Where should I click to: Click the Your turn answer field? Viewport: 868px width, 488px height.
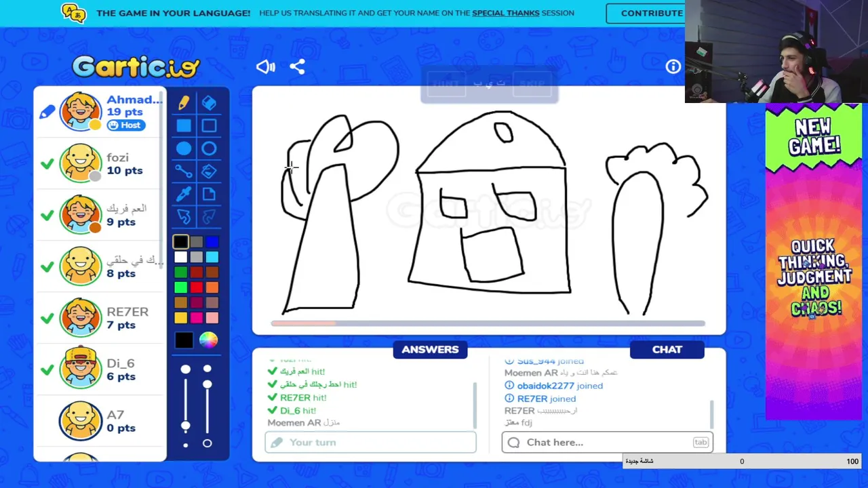pyautogui.click(x=370, y=443)
